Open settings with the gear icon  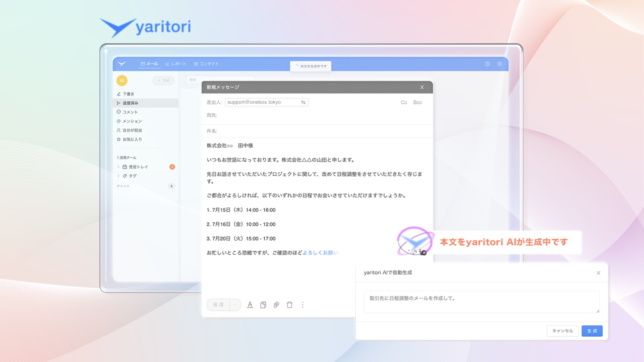[x=499, y=64]
